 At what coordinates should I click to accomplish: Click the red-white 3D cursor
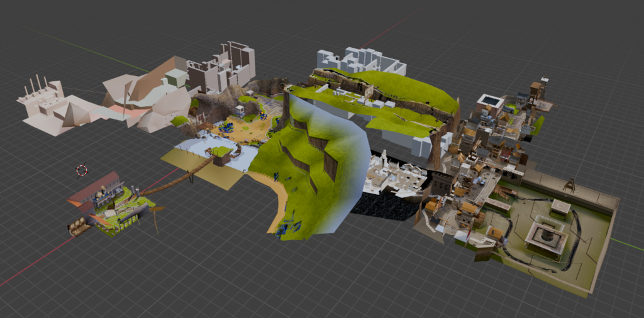click(x=82, y=170)
